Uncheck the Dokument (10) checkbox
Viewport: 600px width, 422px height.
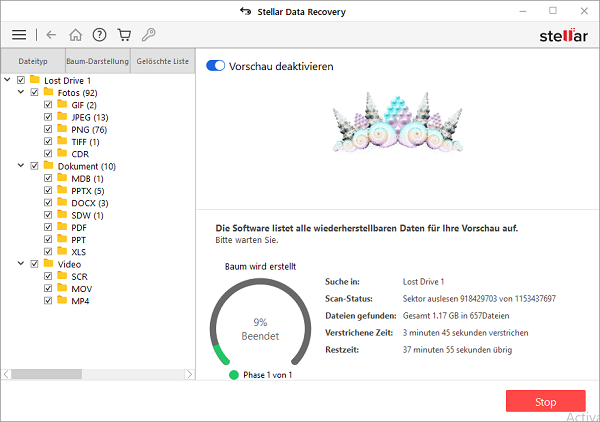tap(34, 166)
